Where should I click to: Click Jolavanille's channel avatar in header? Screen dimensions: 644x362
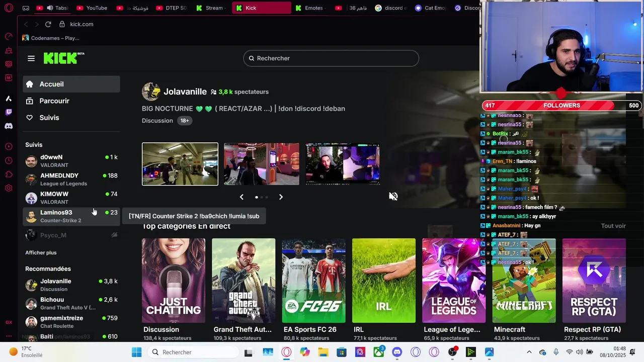(x=151, y=92)
